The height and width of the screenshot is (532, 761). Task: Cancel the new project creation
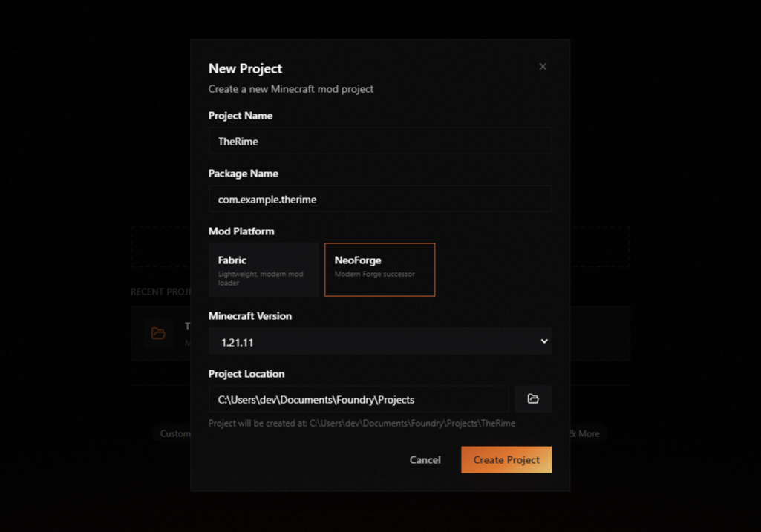point(425,459)
